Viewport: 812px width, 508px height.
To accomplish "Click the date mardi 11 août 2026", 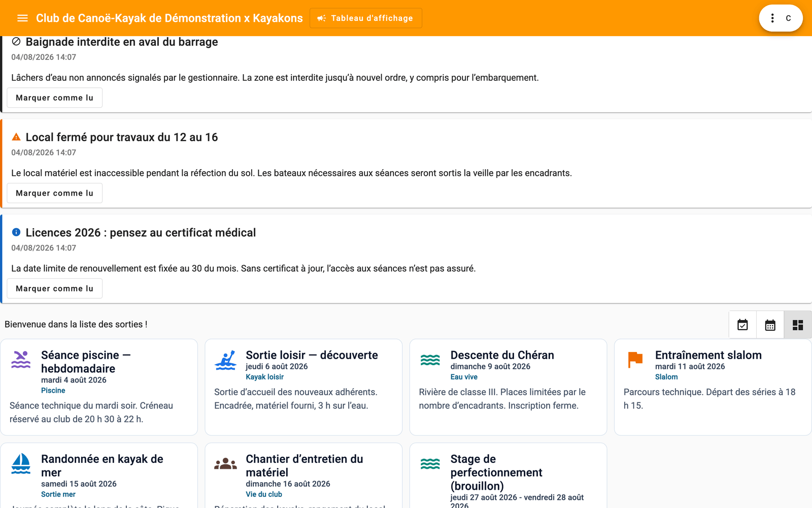I will pos(690,366).
